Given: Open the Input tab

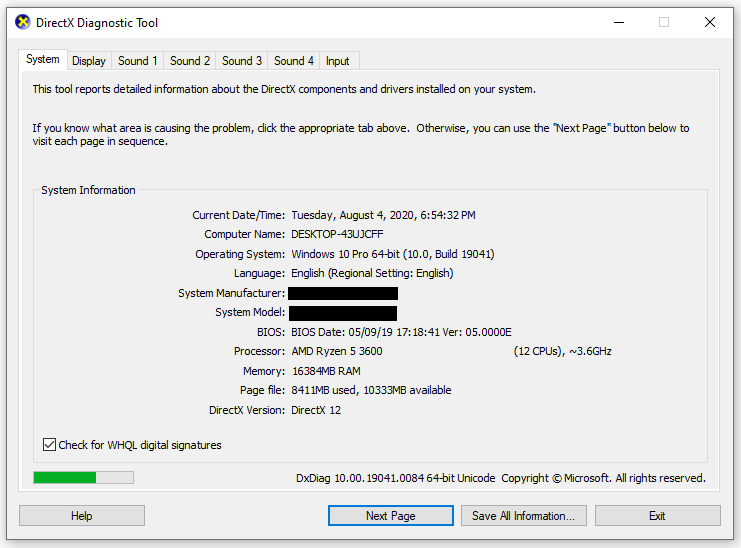Looking at the screenshot, I should click(x=337, y=61).
